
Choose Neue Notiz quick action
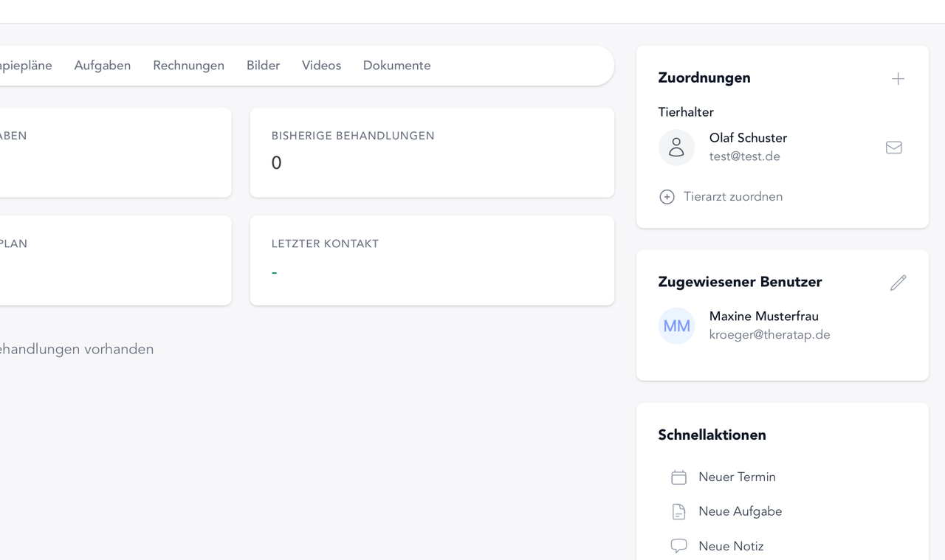point(731,546)
